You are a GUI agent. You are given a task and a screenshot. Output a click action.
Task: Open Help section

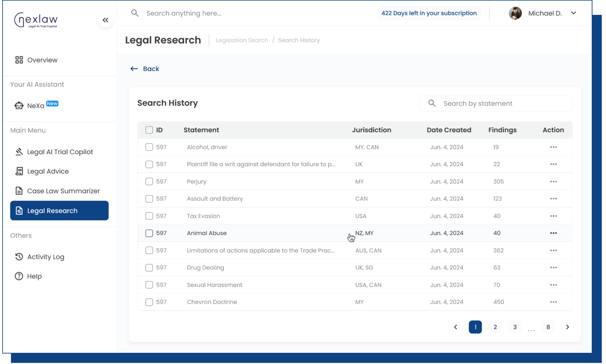[28, 276]
